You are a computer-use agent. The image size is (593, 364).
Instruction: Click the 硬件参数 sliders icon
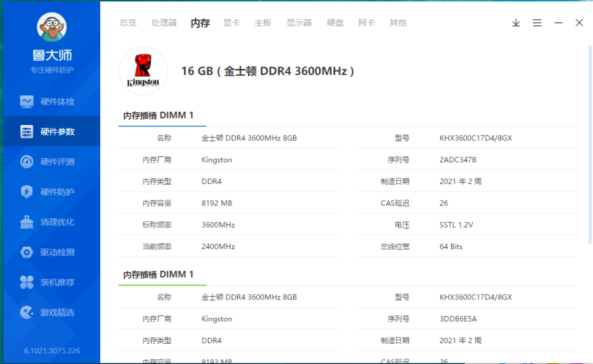tap(27, 132)
